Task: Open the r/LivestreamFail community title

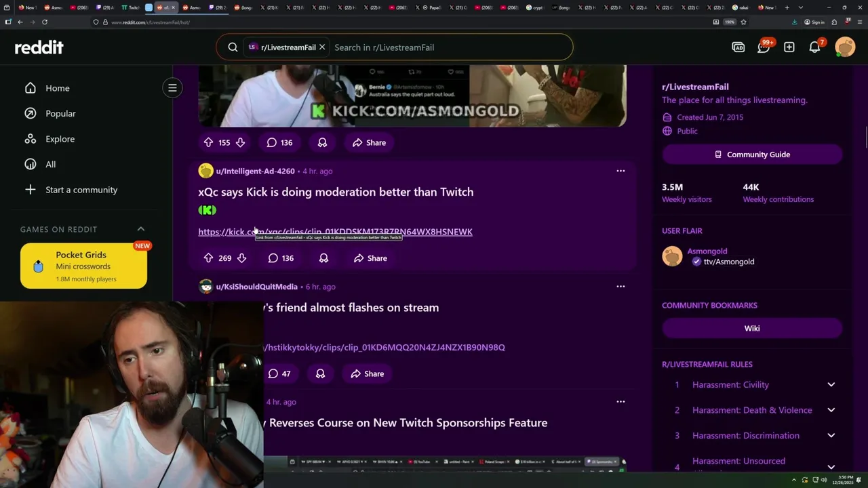Action: click(x=695, y=87)
